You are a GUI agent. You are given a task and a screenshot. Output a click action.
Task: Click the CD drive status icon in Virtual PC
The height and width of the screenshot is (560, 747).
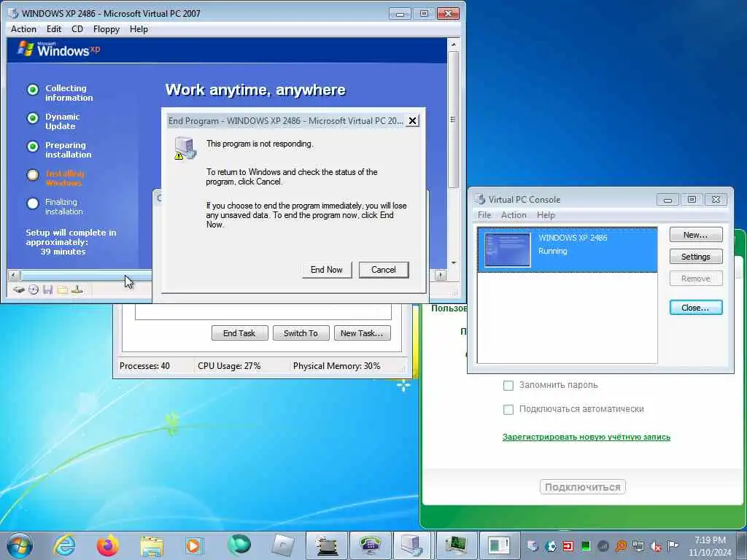(x=34, y=289)
